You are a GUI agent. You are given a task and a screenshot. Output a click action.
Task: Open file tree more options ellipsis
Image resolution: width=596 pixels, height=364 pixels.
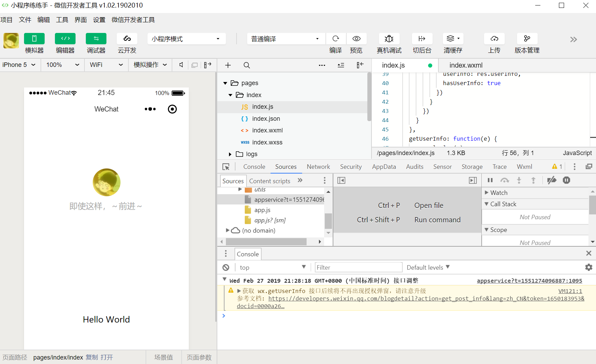[322, 65]
